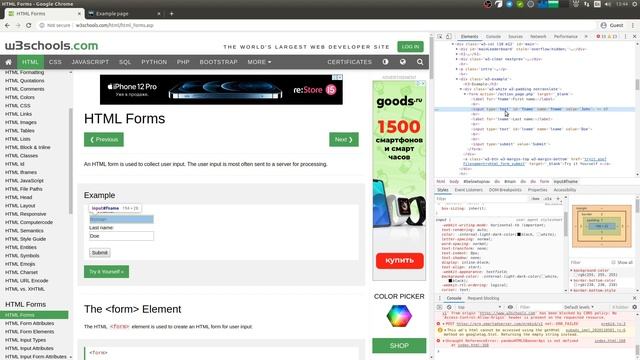
Task: Click the green LOG IN button
Action: click(410, 47)
